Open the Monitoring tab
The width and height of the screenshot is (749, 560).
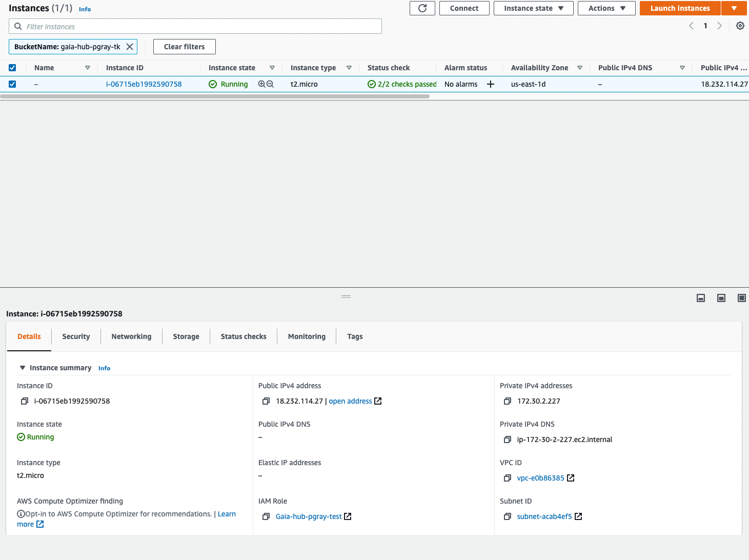(x=306, y=336)
